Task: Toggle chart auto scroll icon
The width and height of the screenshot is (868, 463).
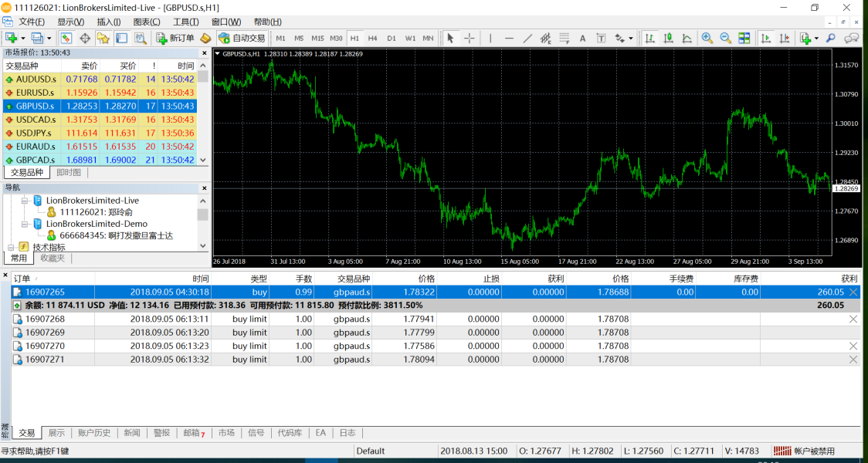Action: [x=766, y=38]
